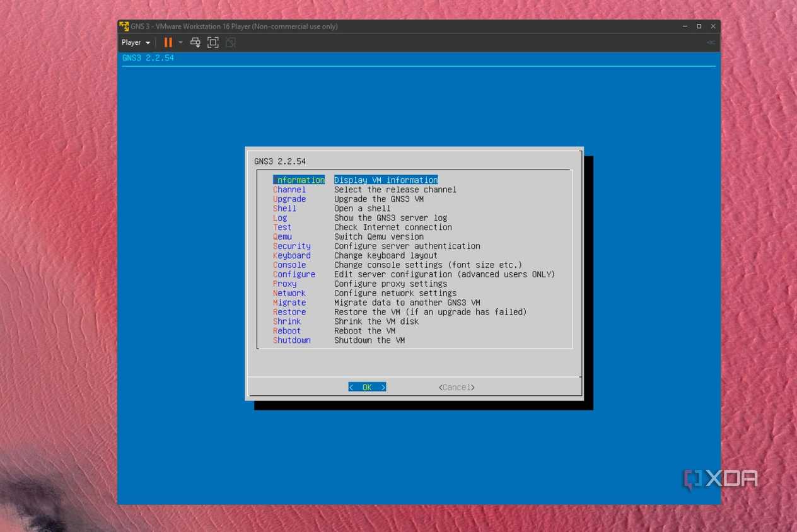Viewport: 797px width, 532px height.
Task: Click 'Show the GNS3 server log' text
Action: coord(391,218)
